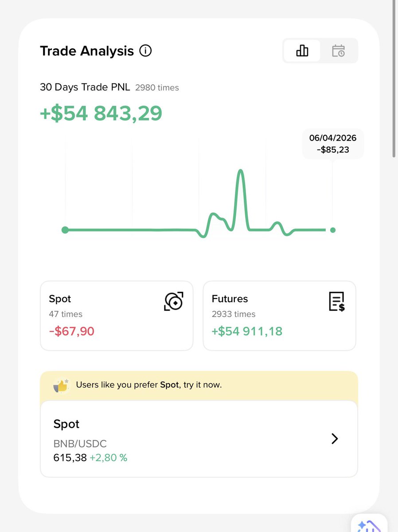Viewport: 398px width, 532px height.
Task: Switch to bar chart view
Action: coord(302,51)
